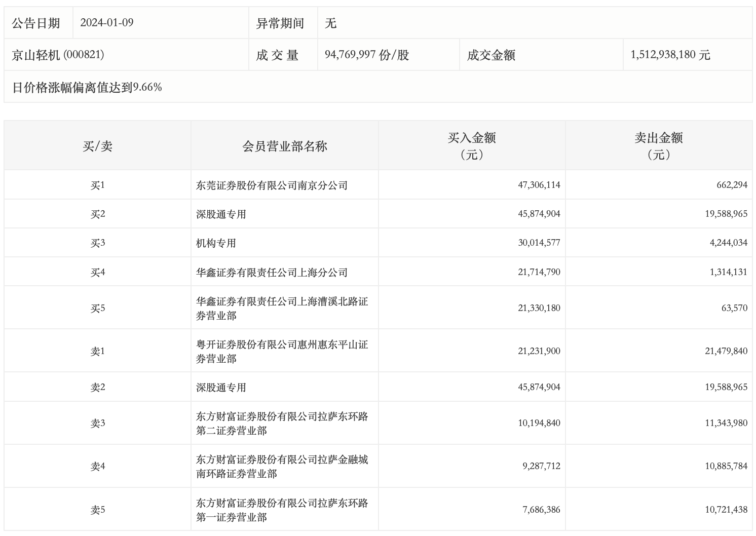Click the 机构专用 seat name
The image size is (756, 536).
[216, 243]
